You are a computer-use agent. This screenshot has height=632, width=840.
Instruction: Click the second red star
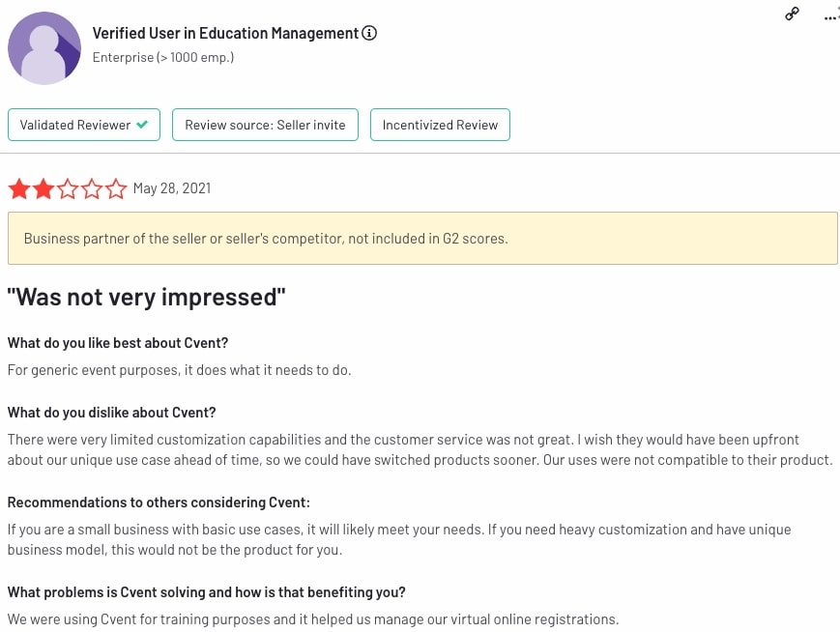(43, 188)
